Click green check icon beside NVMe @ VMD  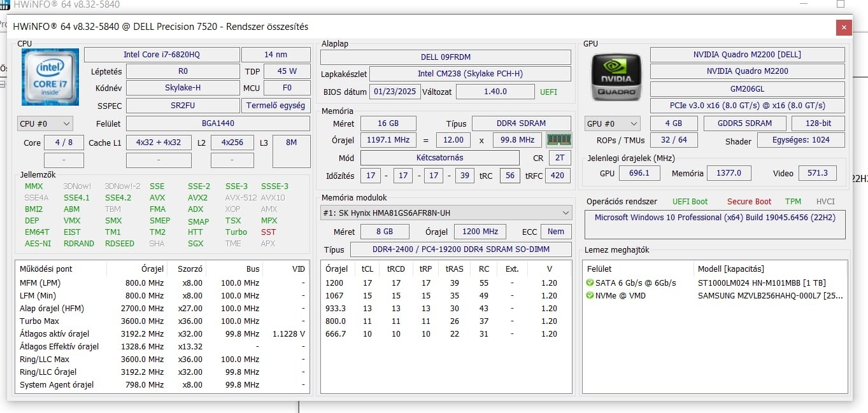(x=590, y=295)
